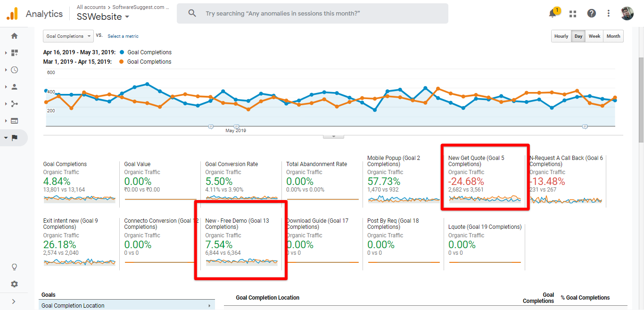Select the Customization icon in the sidebar

[14, 52]
